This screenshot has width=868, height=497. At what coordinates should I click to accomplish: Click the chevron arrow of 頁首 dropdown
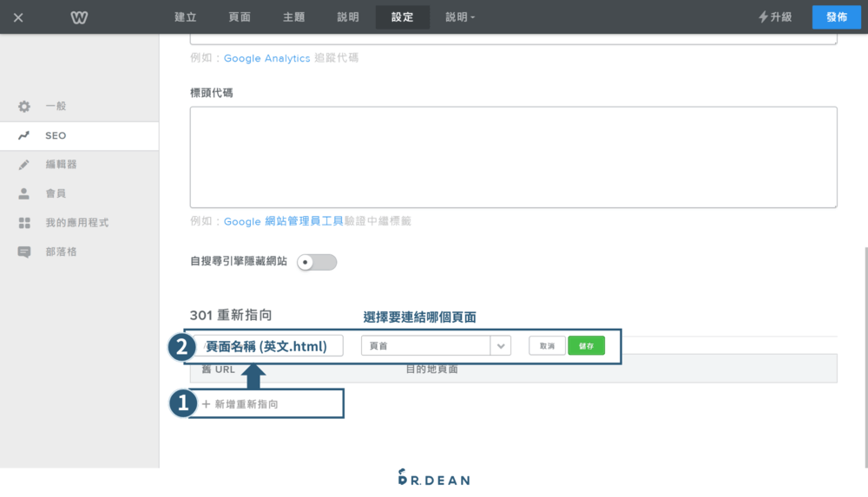point(501,346)
